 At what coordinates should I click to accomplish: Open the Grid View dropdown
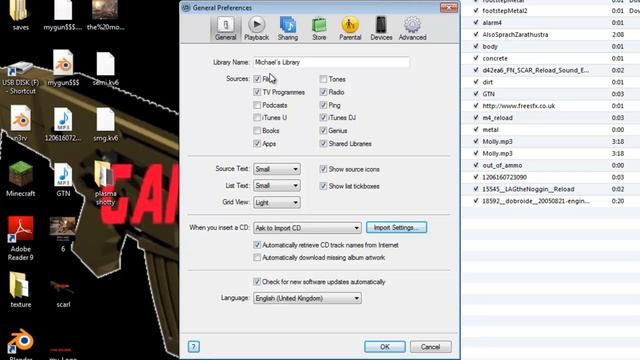[277, 202]
